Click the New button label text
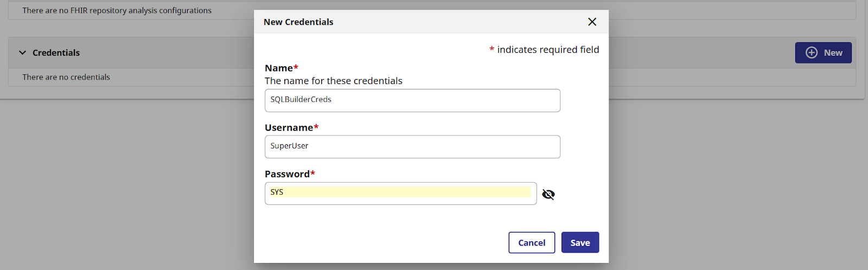 pyautogui.click(x=833, y=53)
